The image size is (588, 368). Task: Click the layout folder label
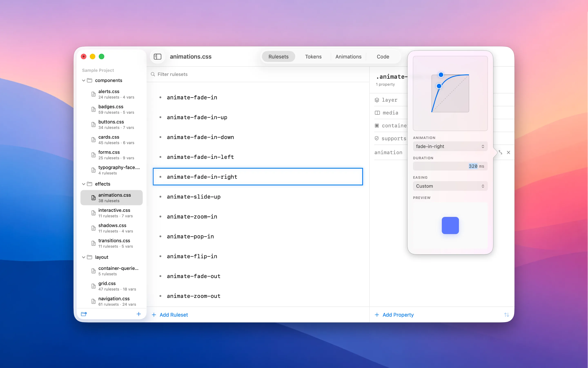101,257
